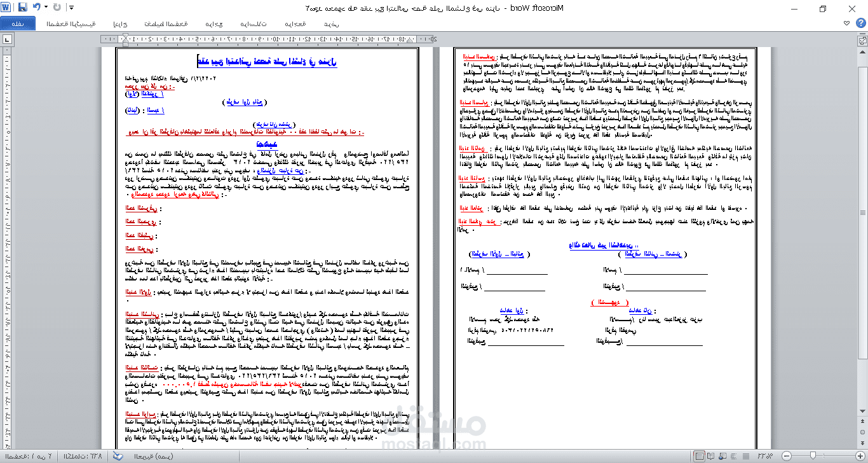Open the blue File tab
The height and width of the screenshot is (463, 868).
(x=18, y=24)
